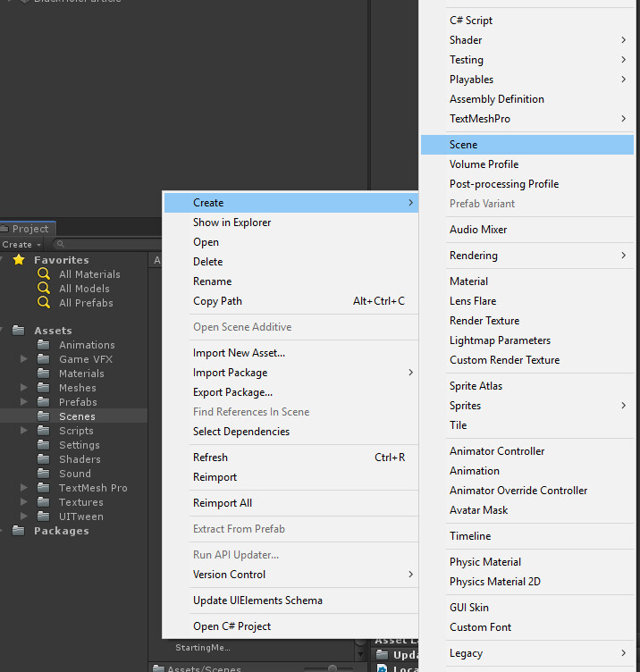Open the Project panel Create dropdown
640x672 pixels.
(x=21, y=244)
